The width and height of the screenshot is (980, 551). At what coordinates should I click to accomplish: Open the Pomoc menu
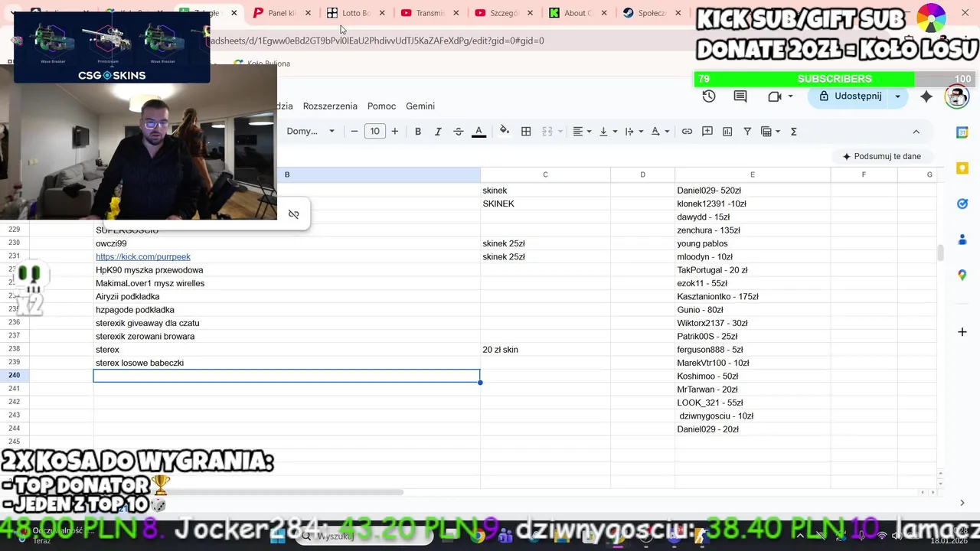pyautogui.click(x=381, y=106)
